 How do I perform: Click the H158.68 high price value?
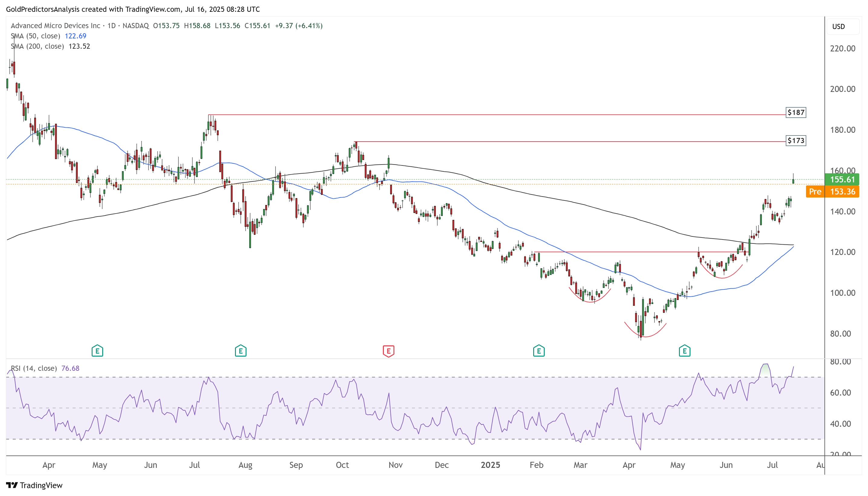click(x=197, y=25)
